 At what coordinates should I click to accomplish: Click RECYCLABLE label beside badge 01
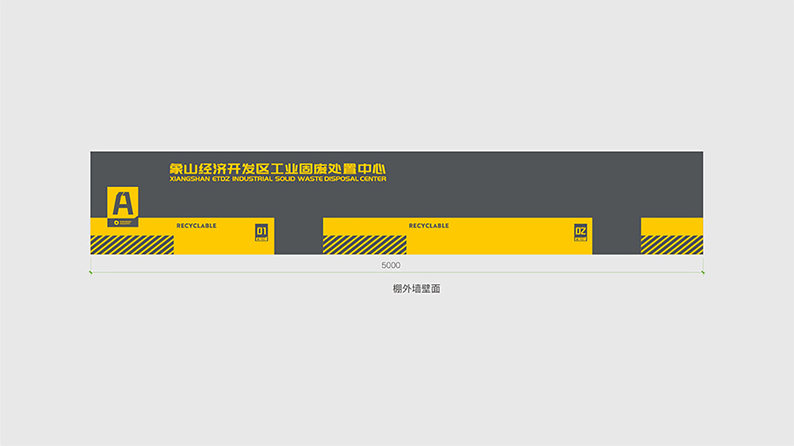pos(196,226)
